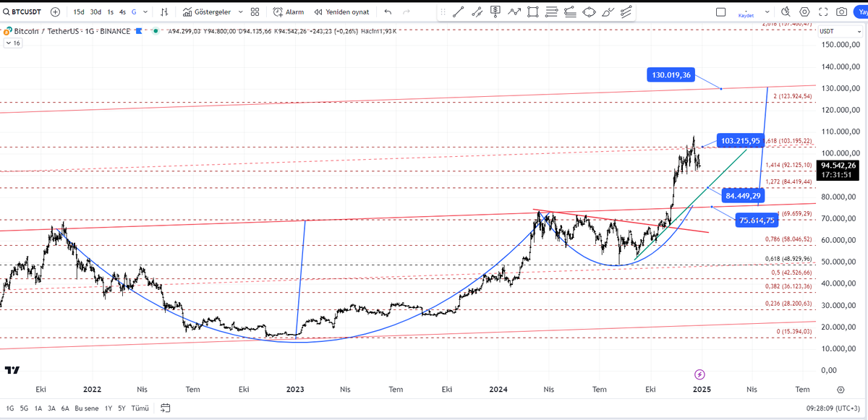868x420 pixels.
Task: Expand the layout save dropdown arrow
Action: pos(766,12)
